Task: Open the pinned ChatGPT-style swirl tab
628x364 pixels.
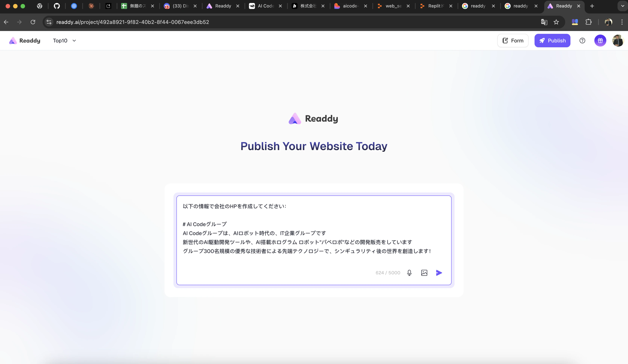Action: (74, 6)
